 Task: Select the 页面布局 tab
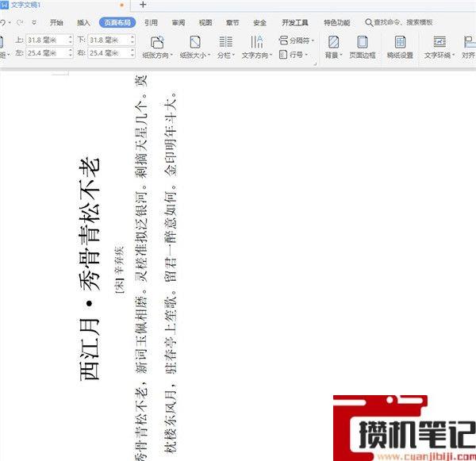pos(117,22)
